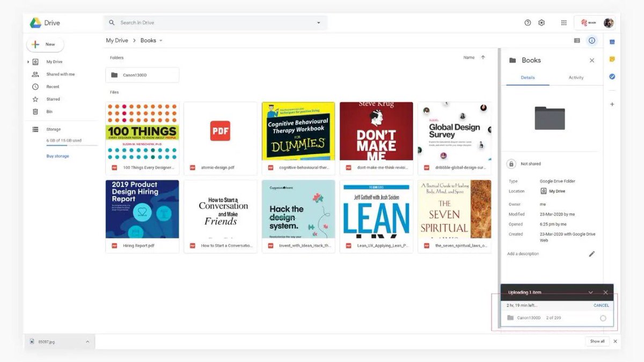Click Name sort column label

469,57
